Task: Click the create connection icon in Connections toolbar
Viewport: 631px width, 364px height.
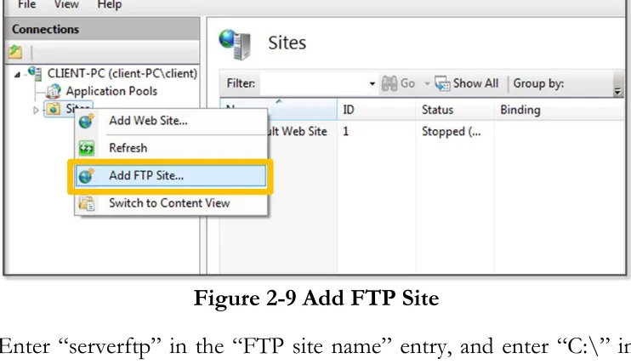Action: point(15,53)
